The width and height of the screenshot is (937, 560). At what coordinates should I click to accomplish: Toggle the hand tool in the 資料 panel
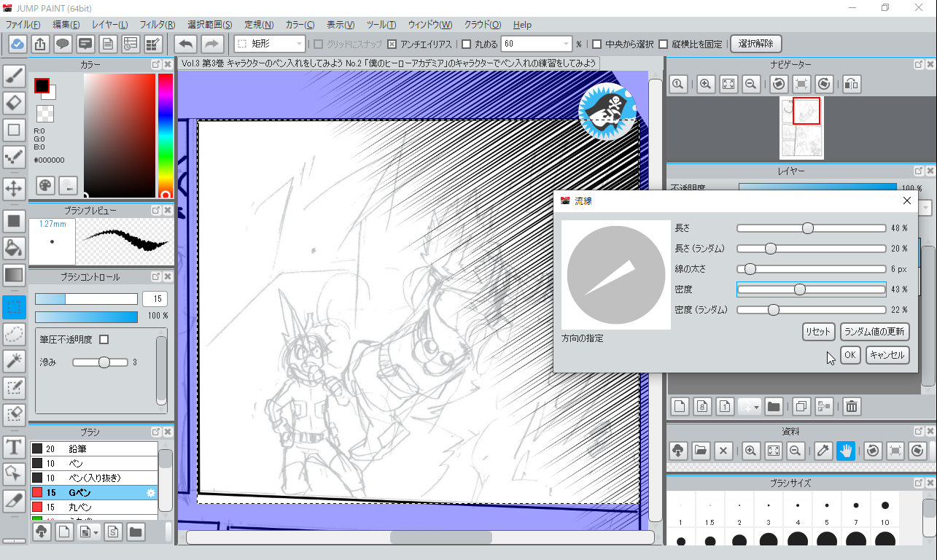click(x=846, y=451)
